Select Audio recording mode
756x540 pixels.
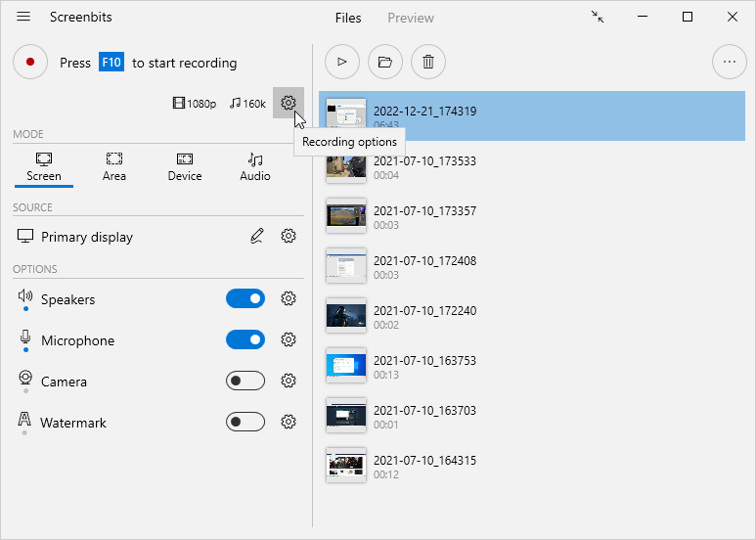click(x=255, y=168)
